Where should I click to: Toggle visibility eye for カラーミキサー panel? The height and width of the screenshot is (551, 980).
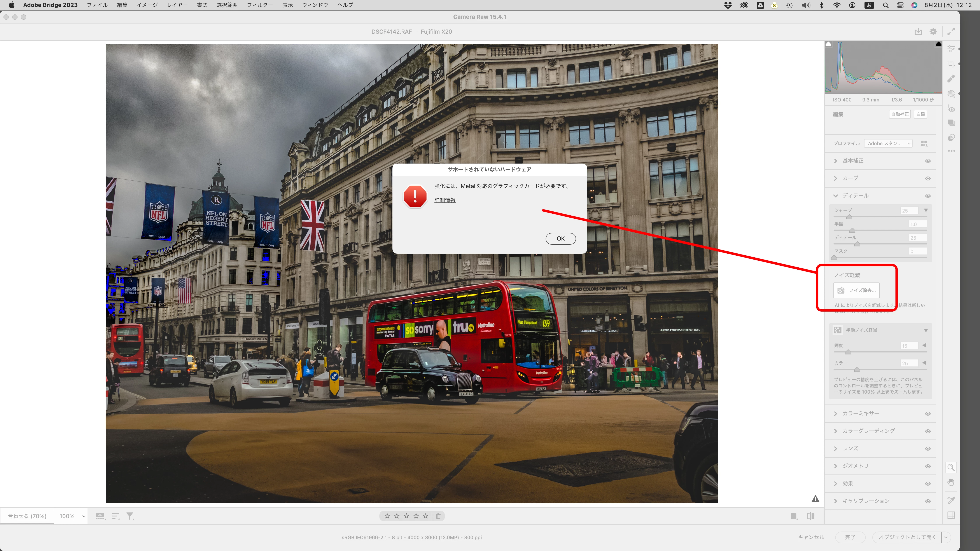(x=927, y=414)
